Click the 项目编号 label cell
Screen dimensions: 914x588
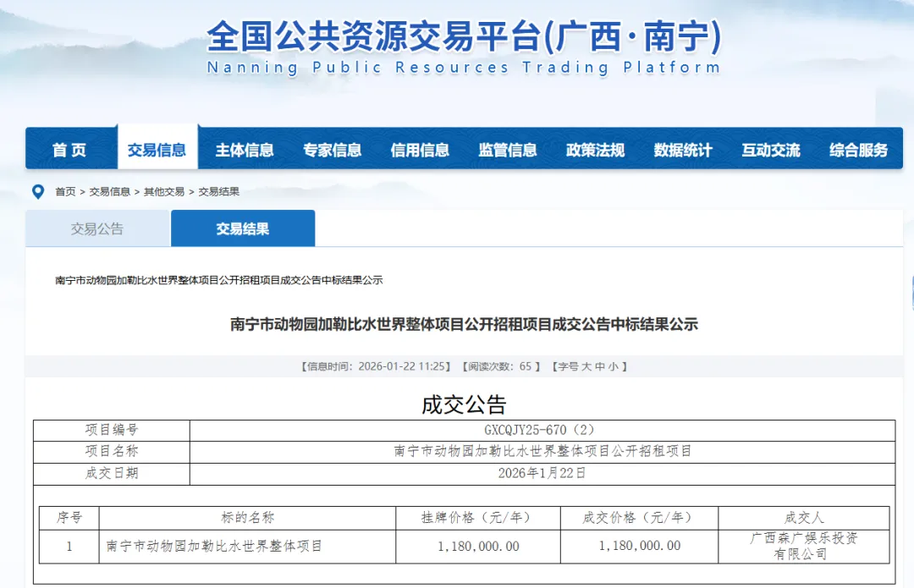click(x=112, y=430)
